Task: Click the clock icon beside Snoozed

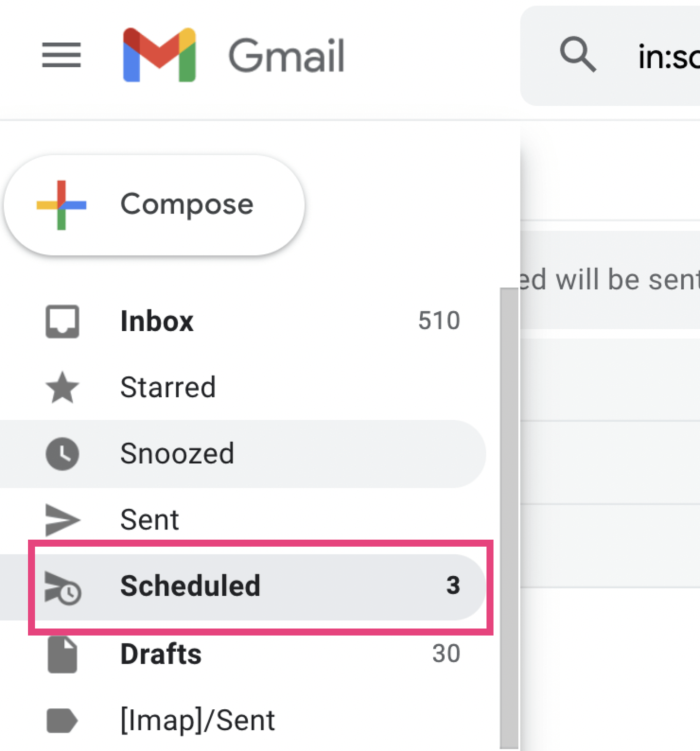Action: pos(62,453)
